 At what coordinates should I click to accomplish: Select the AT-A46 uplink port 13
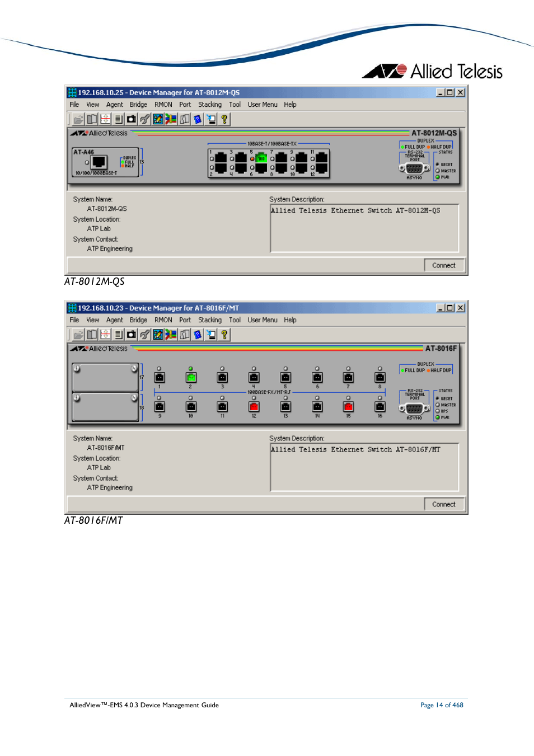(99, 162)
